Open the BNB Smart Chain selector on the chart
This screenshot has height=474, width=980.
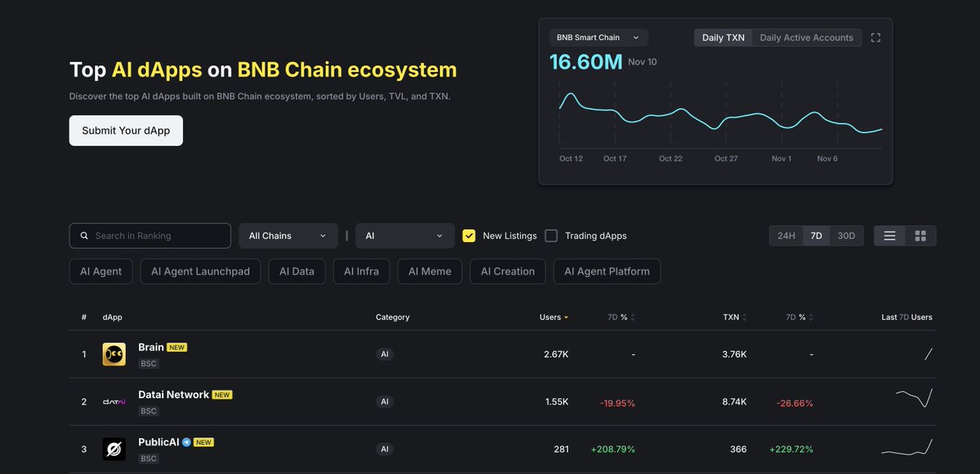click(x=597, y=37)
